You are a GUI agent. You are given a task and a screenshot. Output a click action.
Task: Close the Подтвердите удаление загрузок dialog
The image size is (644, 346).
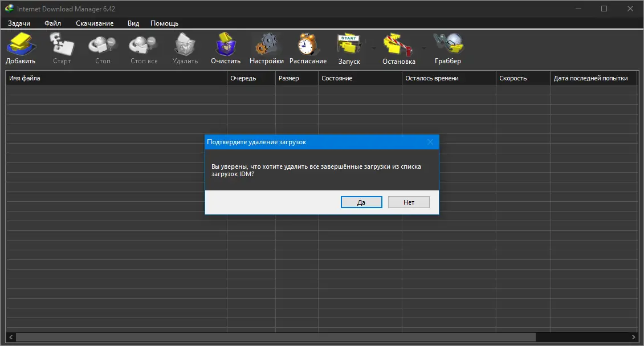(430, 142)
